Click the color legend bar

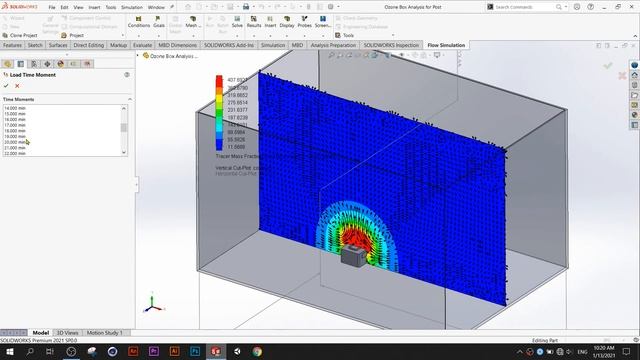click(219, 113)
